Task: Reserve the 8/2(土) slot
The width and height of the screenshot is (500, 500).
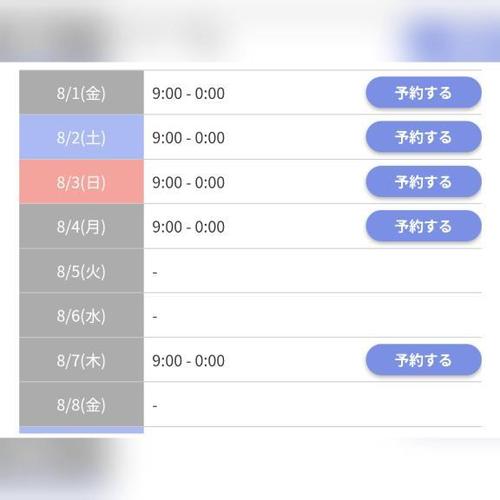Action: [423, 137]
